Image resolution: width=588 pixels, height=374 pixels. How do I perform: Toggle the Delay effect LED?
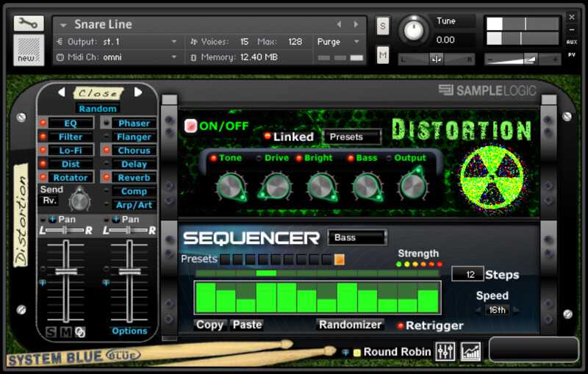click(107, 164)
